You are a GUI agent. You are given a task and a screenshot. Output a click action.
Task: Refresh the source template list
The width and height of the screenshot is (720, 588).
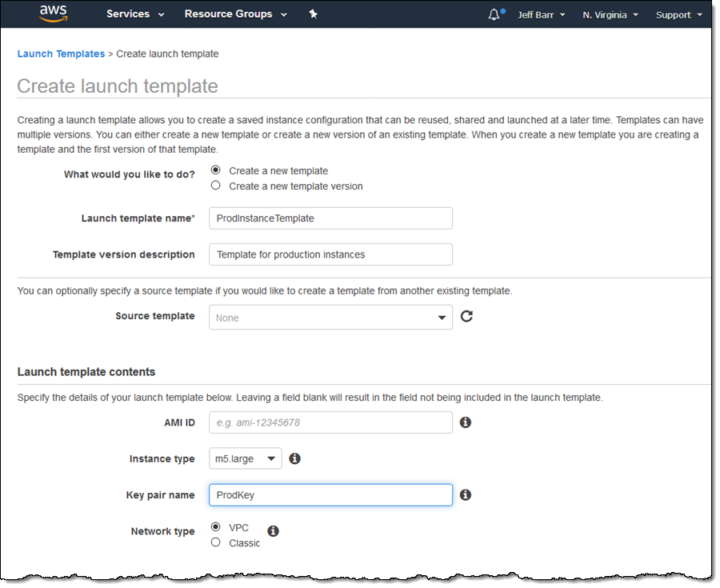pyautogui.click(x=467, y=316)
